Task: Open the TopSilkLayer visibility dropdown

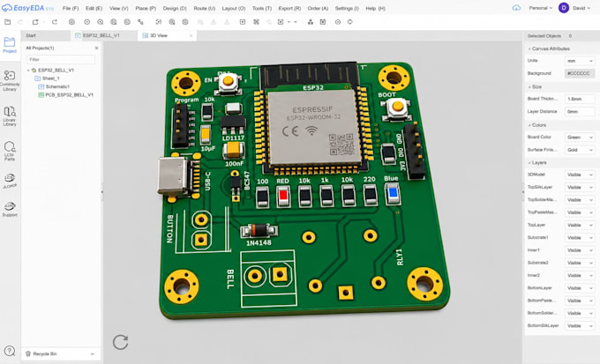Action: 580,188
